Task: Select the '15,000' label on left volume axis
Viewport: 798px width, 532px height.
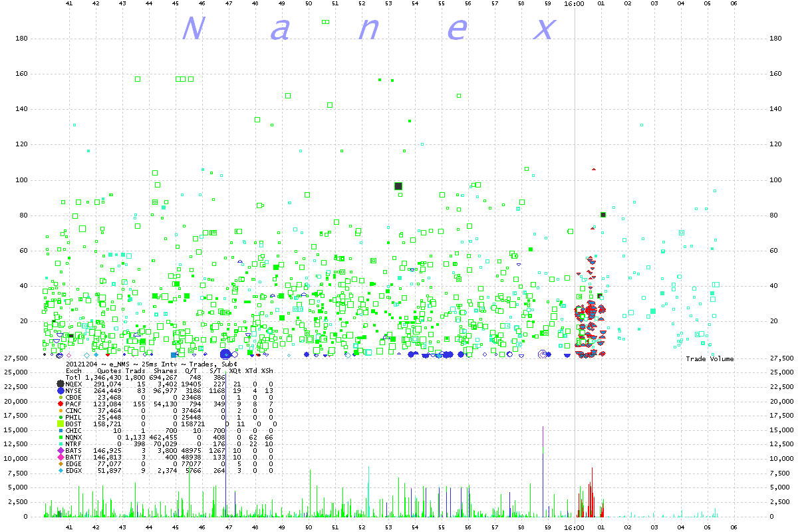Action: pyautogui.click(x=15, y=430)
